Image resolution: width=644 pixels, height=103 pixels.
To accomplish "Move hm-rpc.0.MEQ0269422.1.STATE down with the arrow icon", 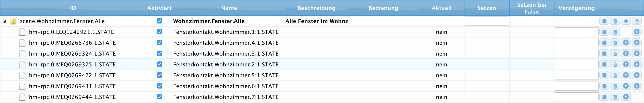I will click(637, 75).
